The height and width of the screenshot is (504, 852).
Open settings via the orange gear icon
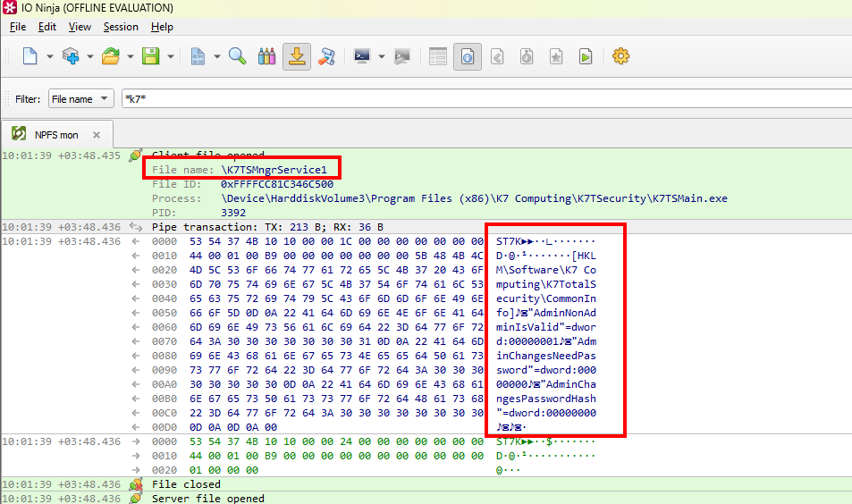click(620, 56)
